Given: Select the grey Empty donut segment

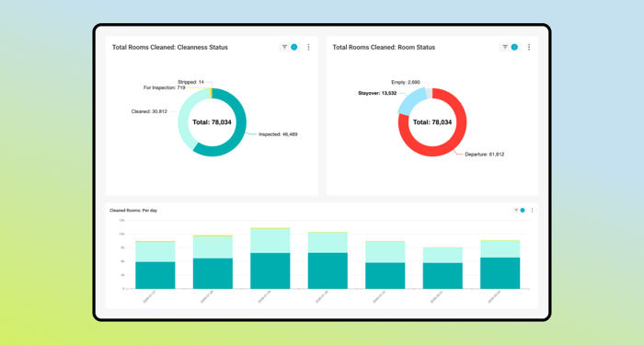Looking at the screenshot, I should pyautogui.click(x=430, y=93).
